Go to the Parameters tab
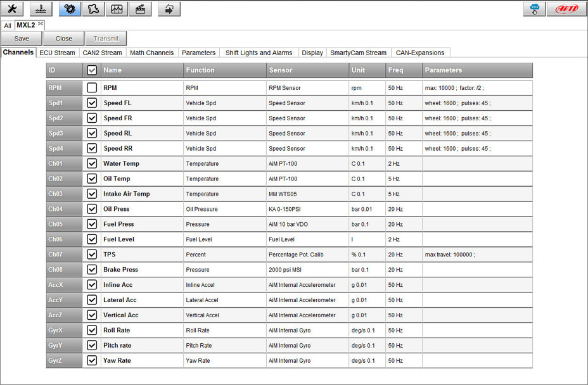The image size is (588, 385). coord(199,53)
